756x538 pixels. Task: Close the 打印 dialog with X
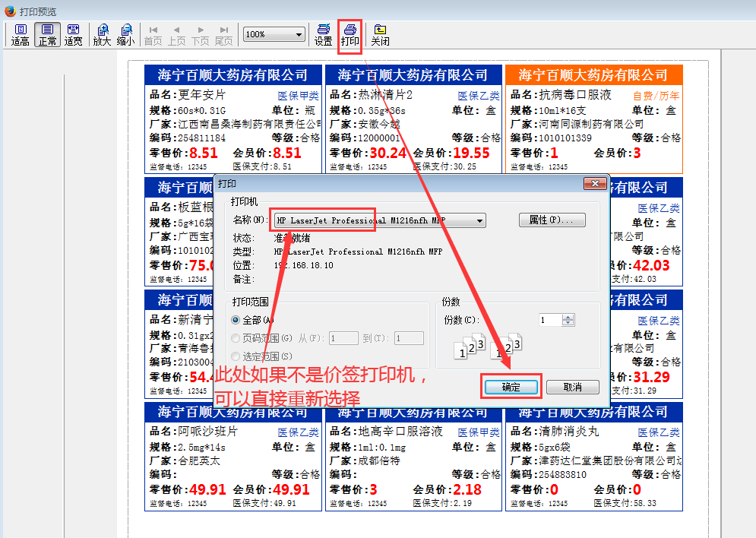[x=595, y=183]
